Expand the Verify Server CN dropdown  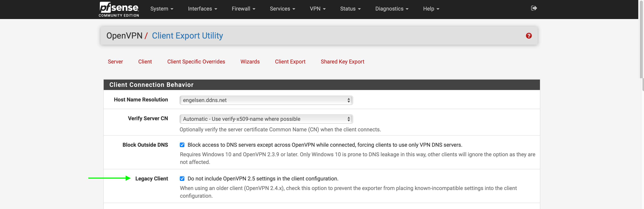pyautogui.click(x=266, y=119)
